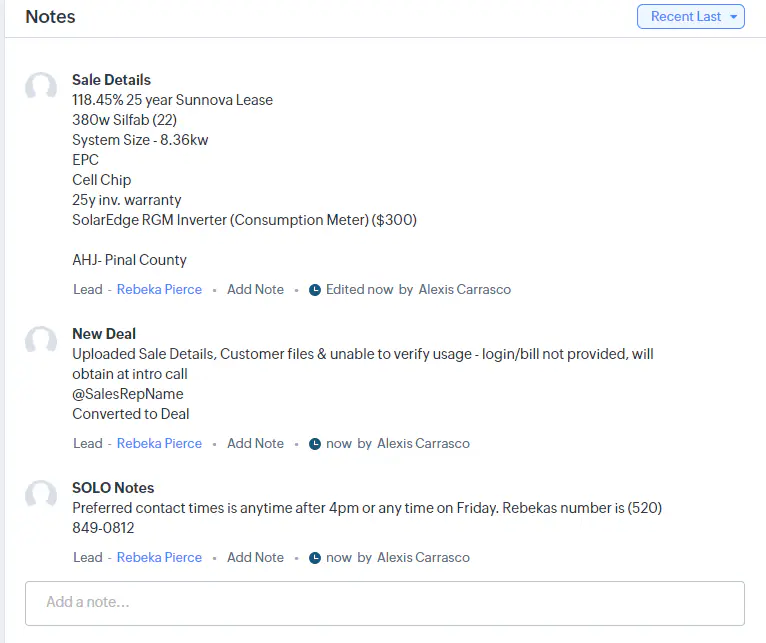The image size is (766, 643).
Task: Click 'Preferred contact times' note line
Action: pos(367,508)
